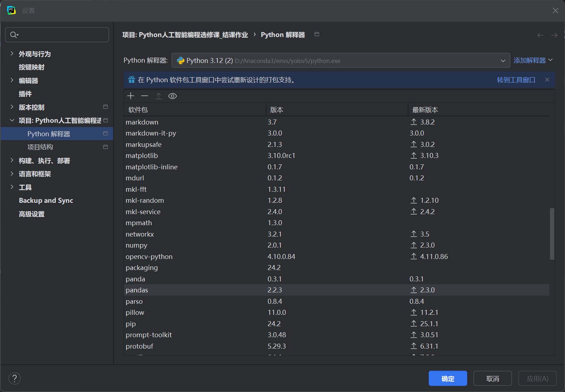The image size is (565, 392).
Task: Click the remove package minus icon
Action: pos(144,96)
